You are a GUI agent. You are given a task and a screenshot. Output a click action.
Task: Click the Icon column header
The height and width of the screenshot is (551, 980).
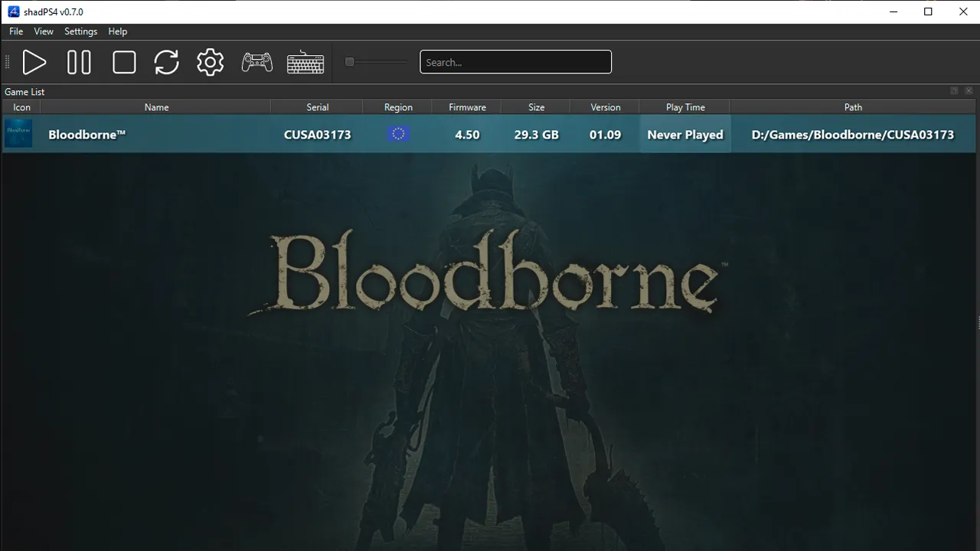(x=21, y=107)
